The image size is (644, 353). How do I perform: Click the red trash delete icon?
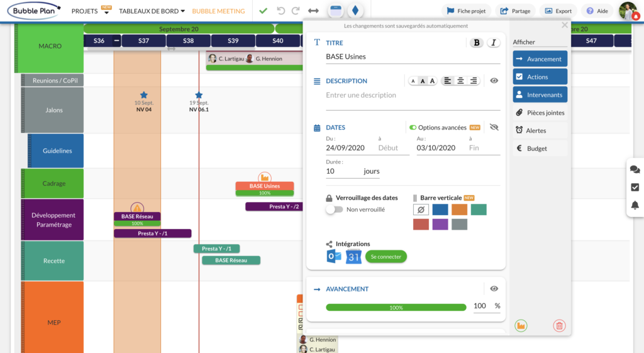pos(559,325)
